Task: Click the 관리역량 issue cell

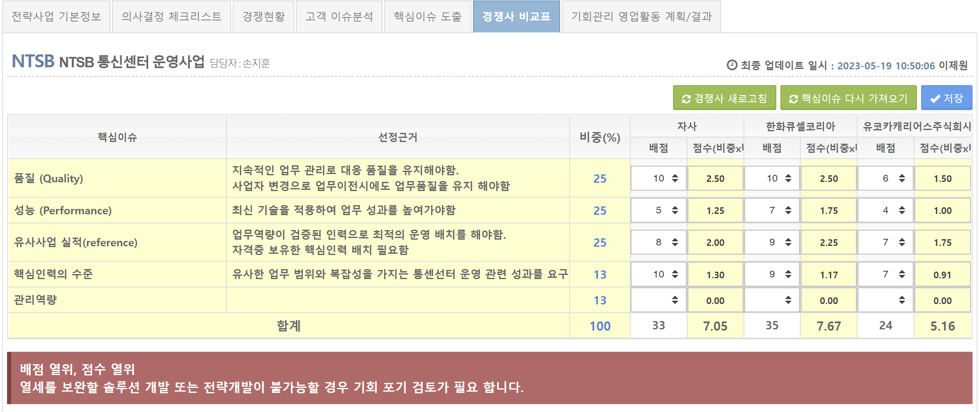Action: pos(117,300)
